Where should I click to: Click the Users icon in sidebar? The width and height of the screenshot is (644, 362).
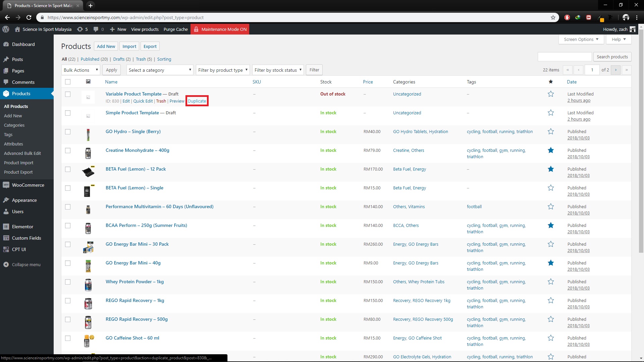point(6,212)
